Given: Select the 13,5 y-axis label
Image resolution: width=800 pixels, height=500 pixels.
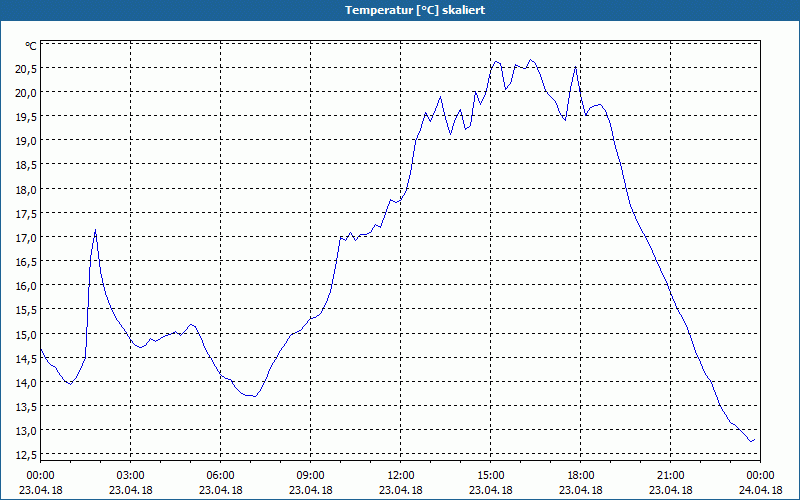Looking at the screenshot, I should pos(26,408).
